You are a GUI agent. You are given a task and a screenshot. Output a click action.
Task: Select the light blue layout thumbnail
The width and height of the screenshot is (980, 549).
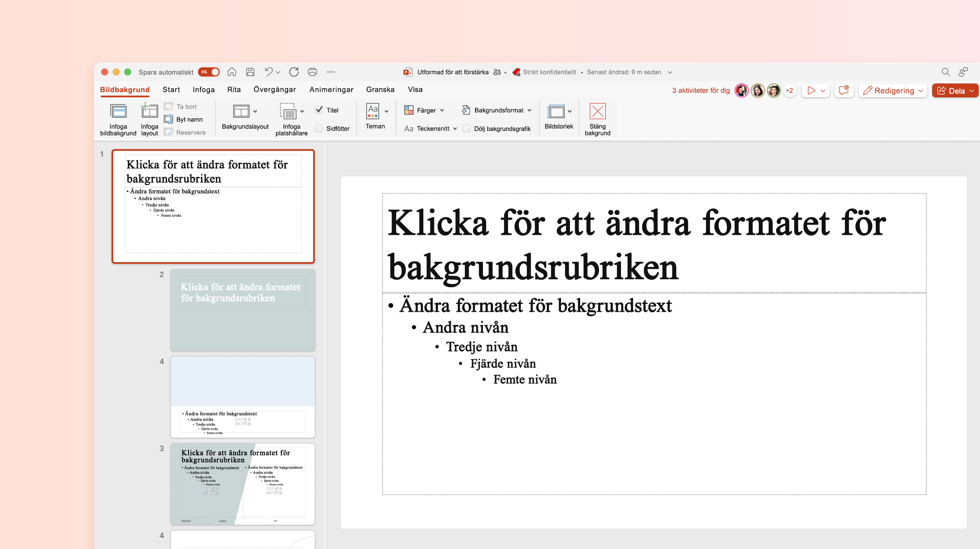coord(243,397)
